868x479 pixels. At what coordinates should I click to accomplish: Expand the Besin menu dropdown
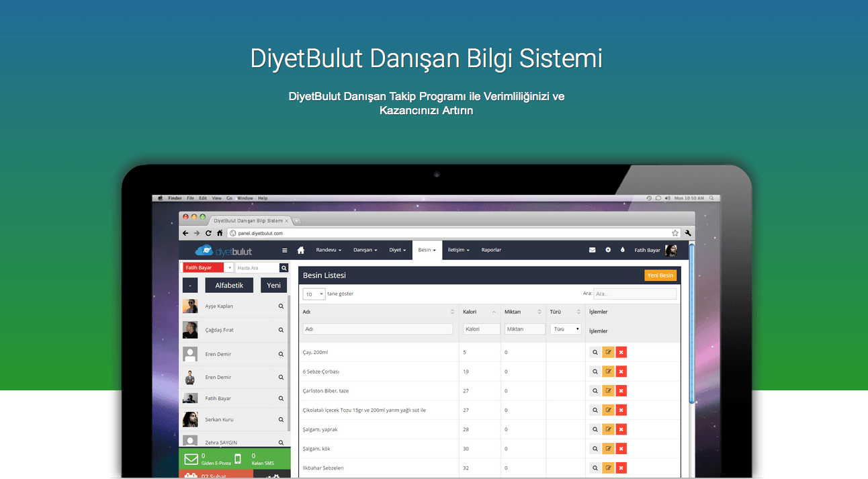coord(427,249)
